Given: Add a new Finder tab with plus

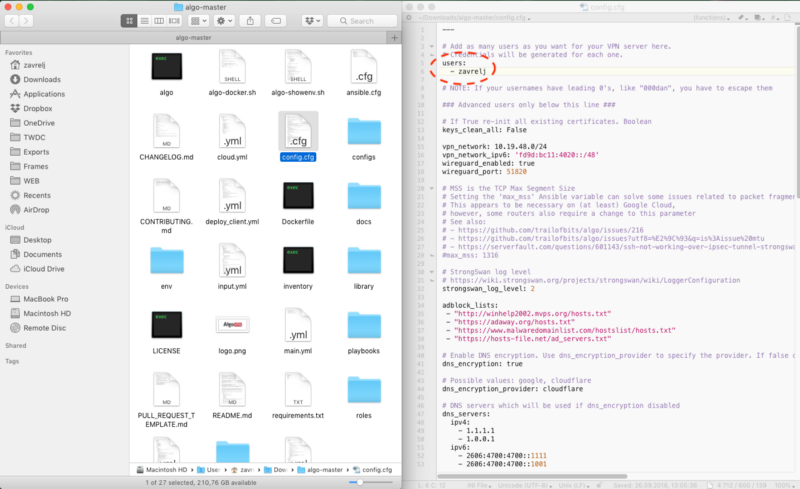Looking at the screenshot, I should 394,38.
